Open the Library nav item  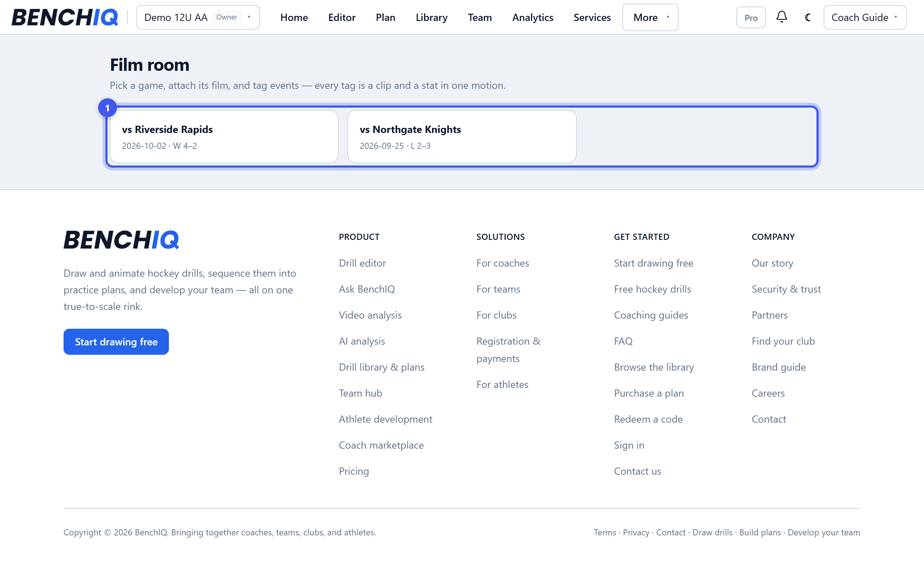(431, 17)
